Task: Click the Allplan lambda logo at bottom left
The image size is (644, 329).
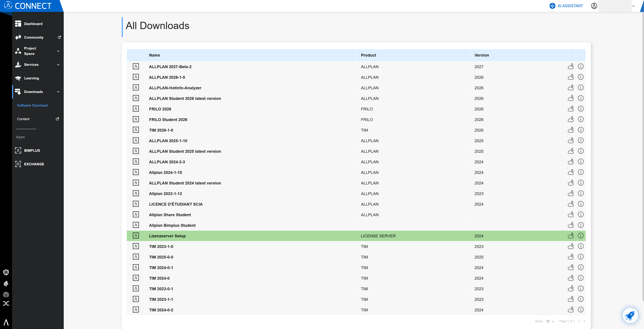Action: click(6, 322)
